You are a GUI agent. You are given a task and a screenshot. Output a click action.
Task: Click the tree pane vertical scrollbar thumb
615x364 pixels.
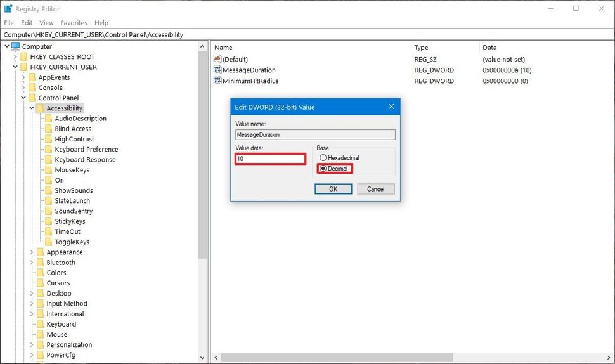point(202,155)
